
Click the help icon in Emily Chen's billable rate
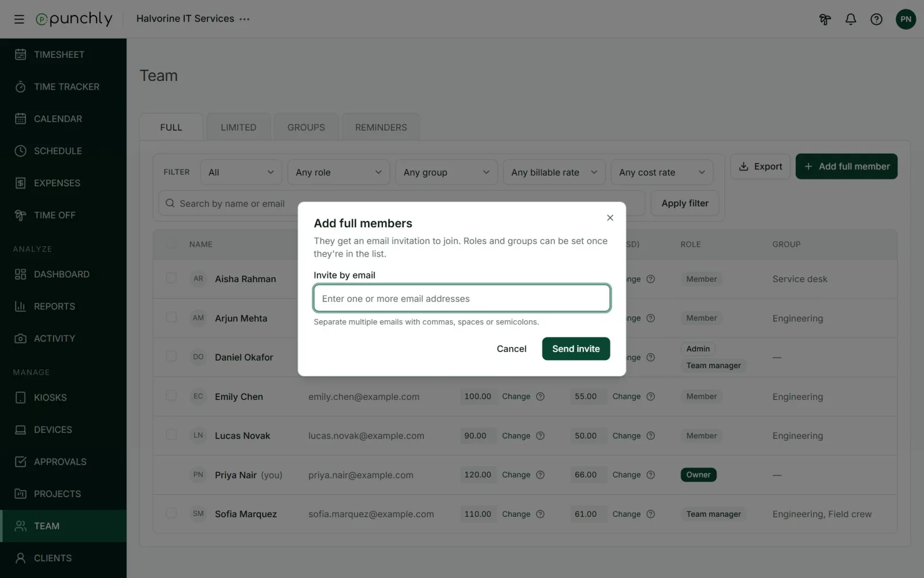tap(540, 397)
